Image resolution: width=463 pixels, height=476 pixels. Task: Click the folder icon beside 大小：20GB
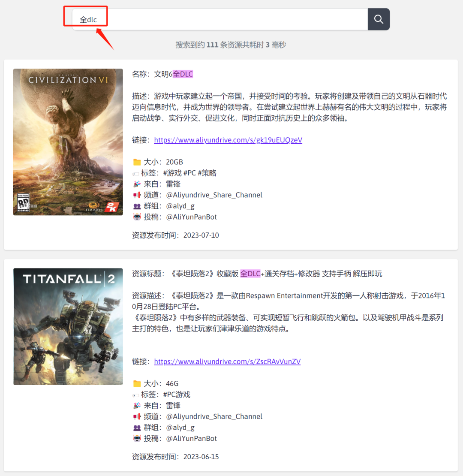pyautogui.click(x=137, y=162)
